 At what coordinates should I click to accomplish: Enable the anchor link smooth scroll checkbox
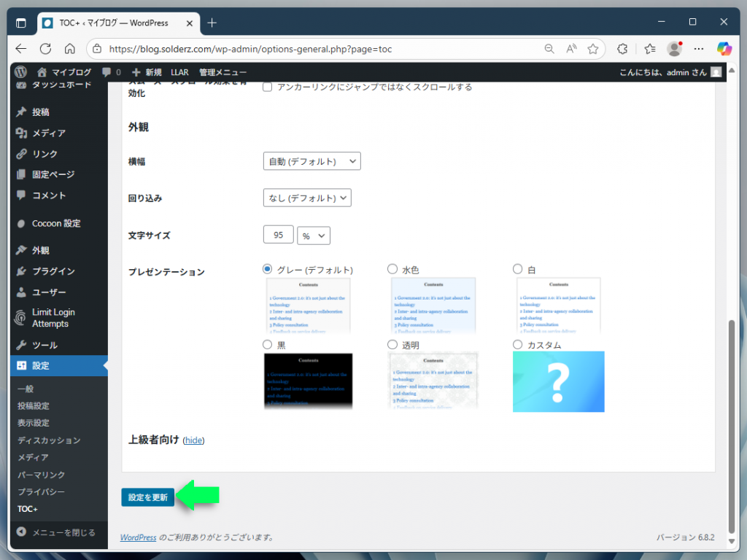click(268, 87)
